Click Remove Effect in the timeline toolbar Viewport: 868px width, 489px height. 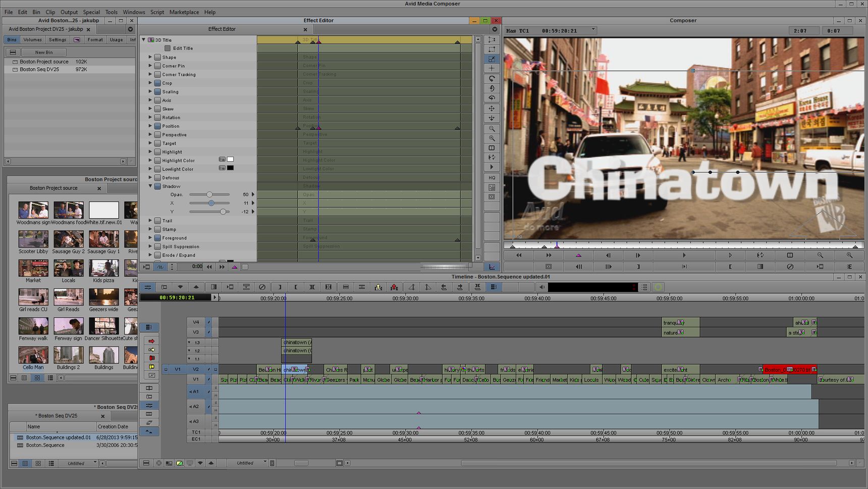click(262, 287)
